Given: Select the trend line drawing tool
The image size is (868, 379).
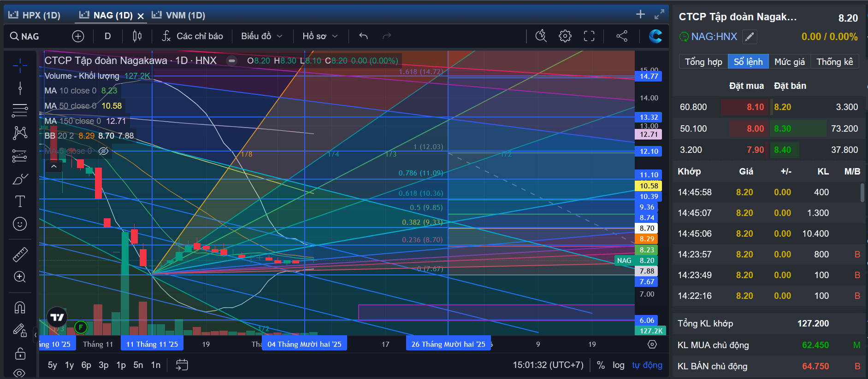Looking at the screenshot, I should 20,88.
